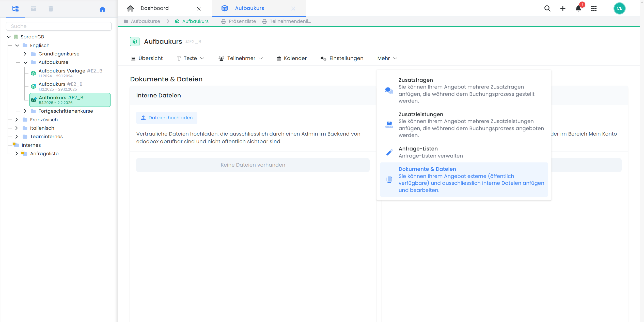
Task: Open the Texte dropdown menu
Action: pos(191,58)
